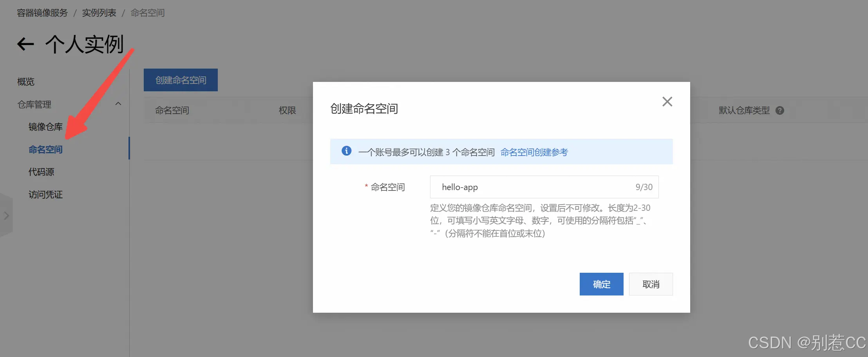Screen dimensions: 868x357
Task: Click the help icon next to 默认仓库类型
Action: [x=779, y=111]
